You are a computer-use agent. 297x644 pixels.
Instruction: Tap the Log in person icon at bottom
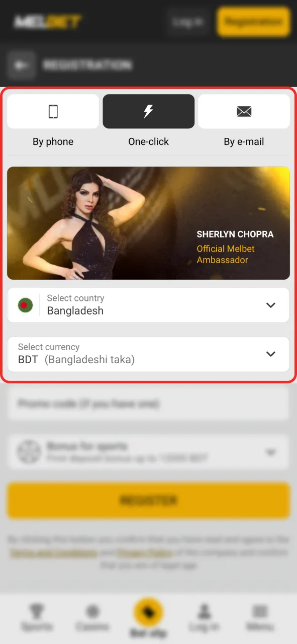(204, 611)
